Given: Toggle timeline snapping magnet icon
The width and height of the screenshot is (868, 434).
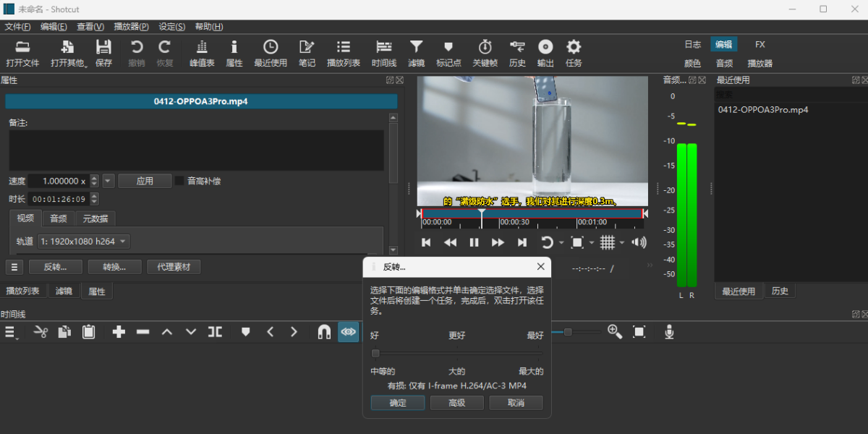Looking at the screenshot, I should 324,332.
